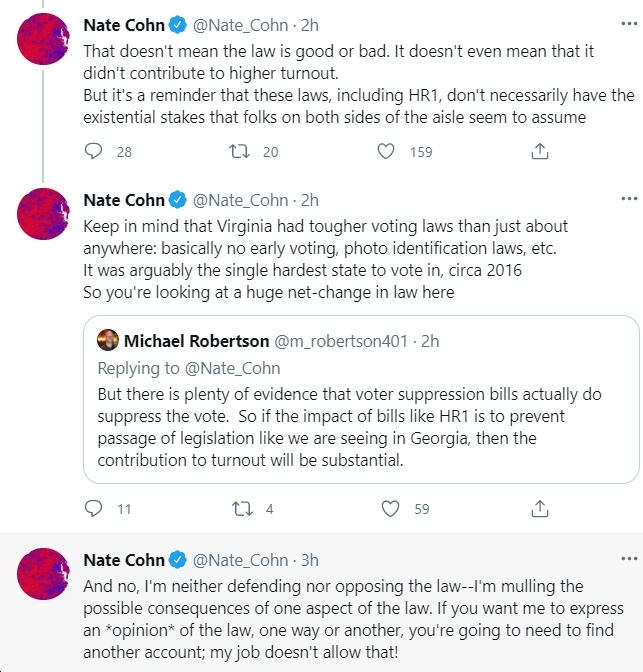Click the 2h timestamp on the first tweet
Screen dimensions: 643x672
point(309,25)
